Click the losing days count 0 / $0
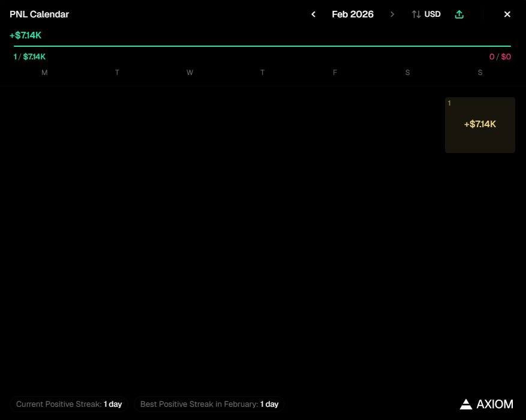Image resolution: width=526 pixels, height=420 pixels. 500,56
